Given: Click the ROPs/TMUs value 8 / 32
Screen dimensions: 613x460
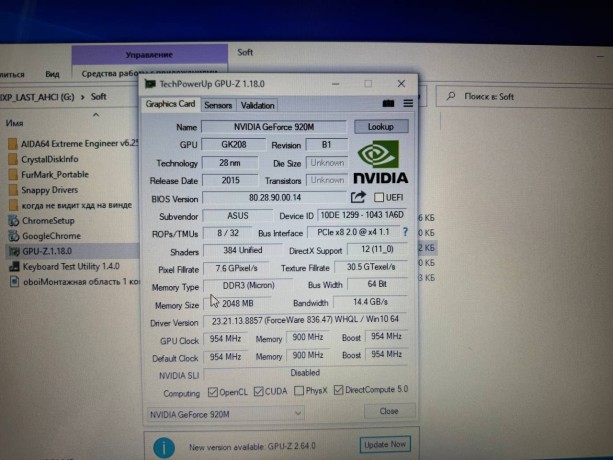Looking at the screenshot, I should coord(228,233).
